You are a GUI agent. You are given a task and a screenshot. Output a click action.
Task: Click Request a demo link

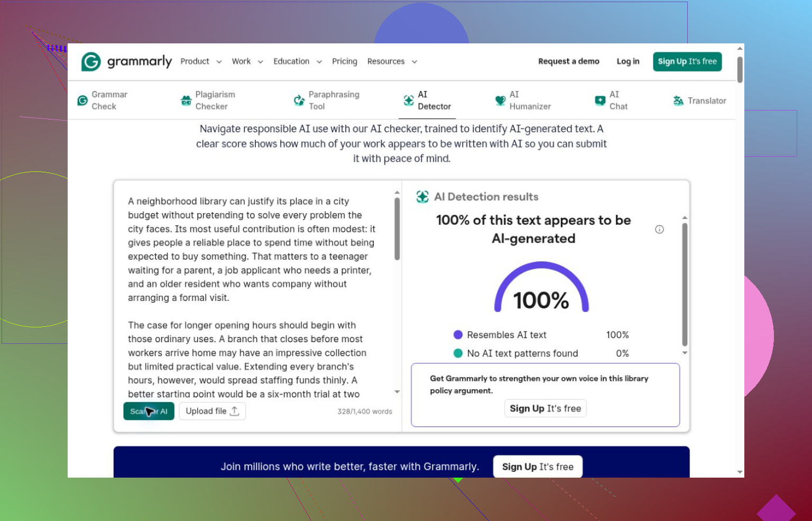pyautogui.click(x=569, y=61)
